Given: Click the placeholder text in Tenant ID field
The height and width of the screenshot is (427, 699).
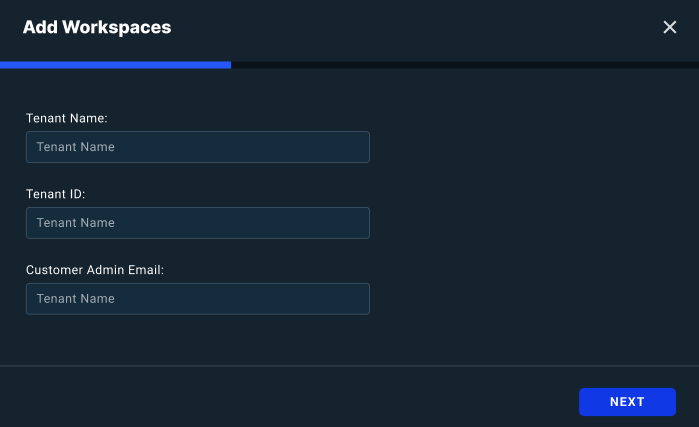Looking at the screenshot, I should (76, 223).
